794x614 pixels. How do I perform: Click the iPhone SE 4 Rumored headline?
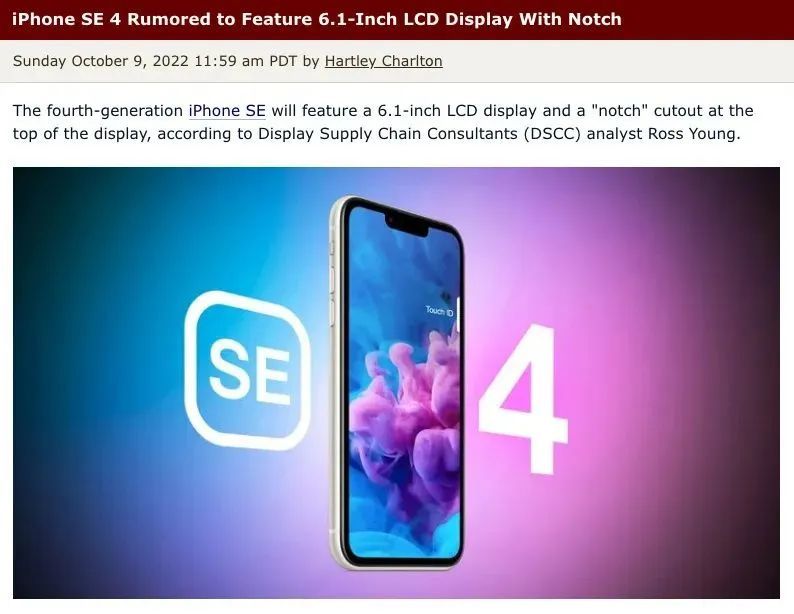coord(316,19)
